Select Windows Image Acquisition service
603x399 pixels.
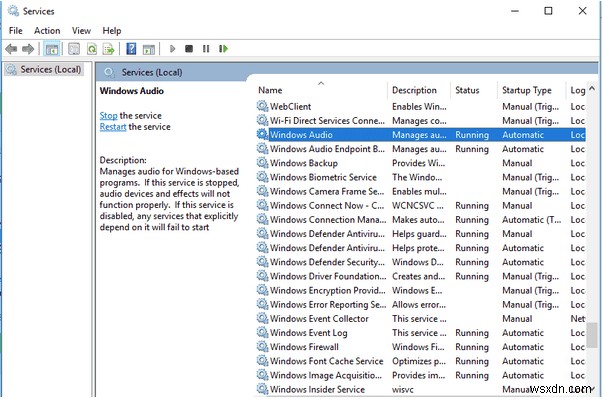coord(421,375)
